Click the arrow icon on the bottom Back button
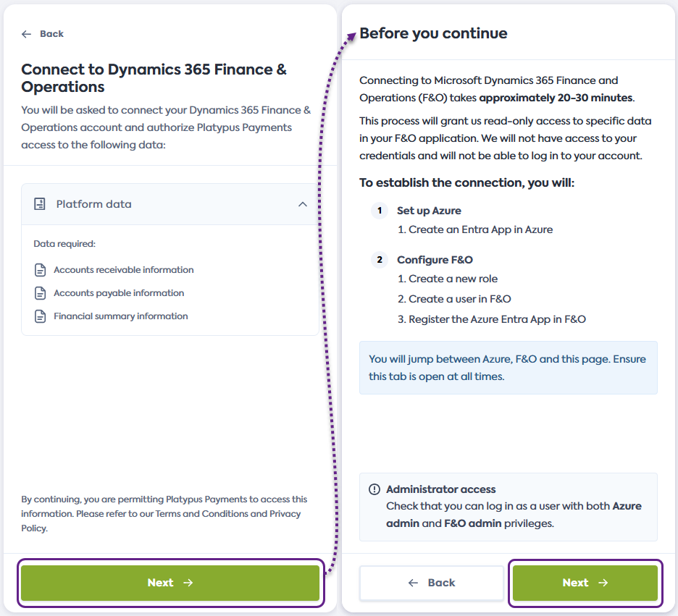The height and width of the screenshot is (616, 678). point(413,583)
